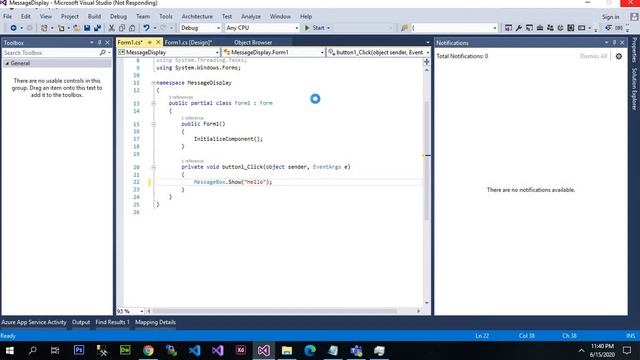640x360 pixels.
Task: Click the Copy toolbar icon
Action: pos(122,28)
